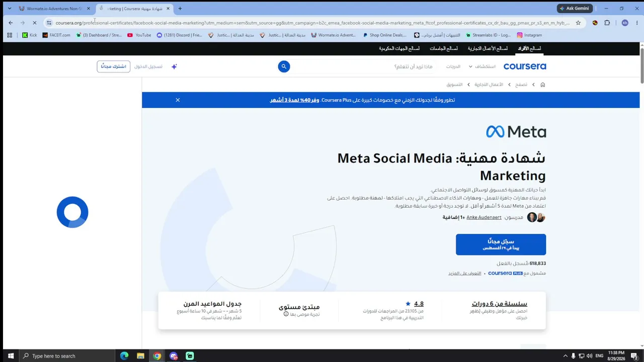644x362 pixels.
Task: Click the Enroll for Free (سجّل مجانًا) button
Action: tap(501, 244)
